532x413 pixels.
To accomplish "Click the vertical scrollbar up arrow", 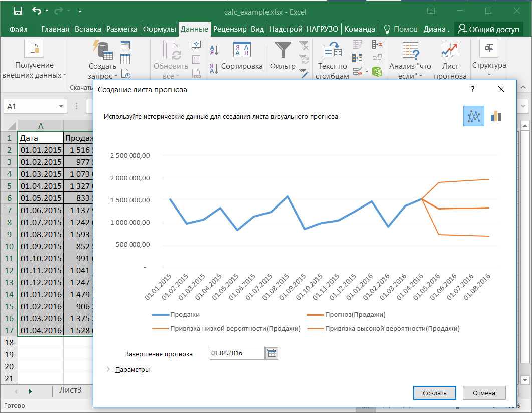I will (525, 126).
